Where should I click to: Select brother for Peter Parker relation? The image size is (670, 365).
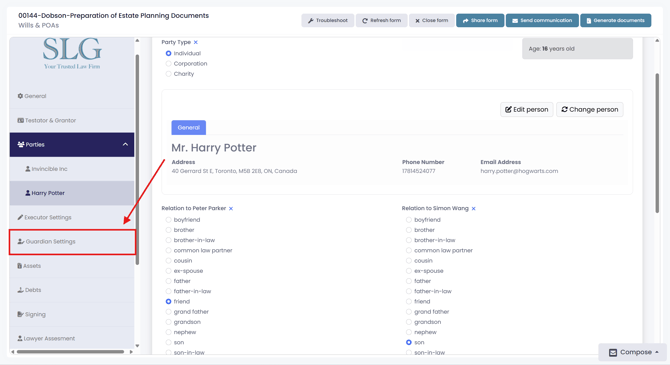coord(168,230)
